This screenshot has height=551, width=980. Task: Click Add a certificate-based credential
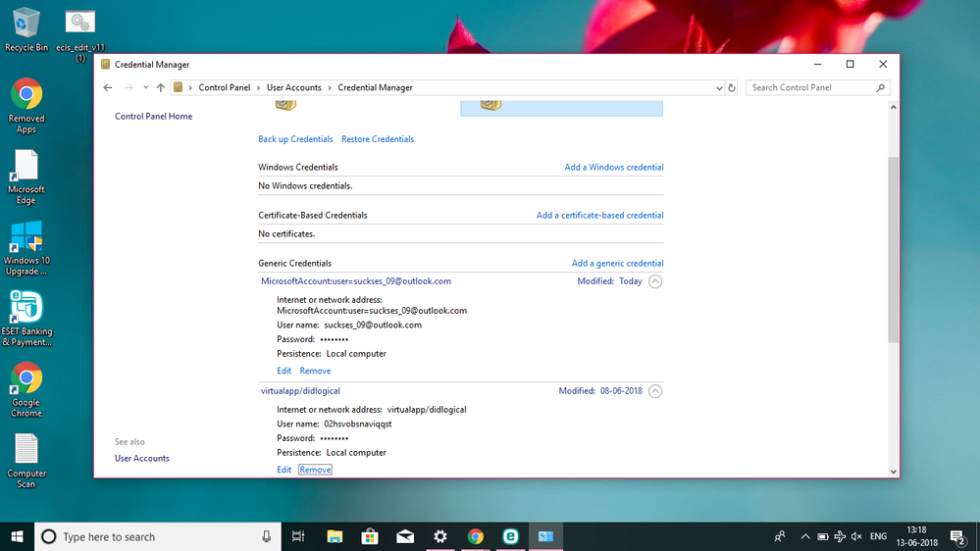click(x=600, y=216)
